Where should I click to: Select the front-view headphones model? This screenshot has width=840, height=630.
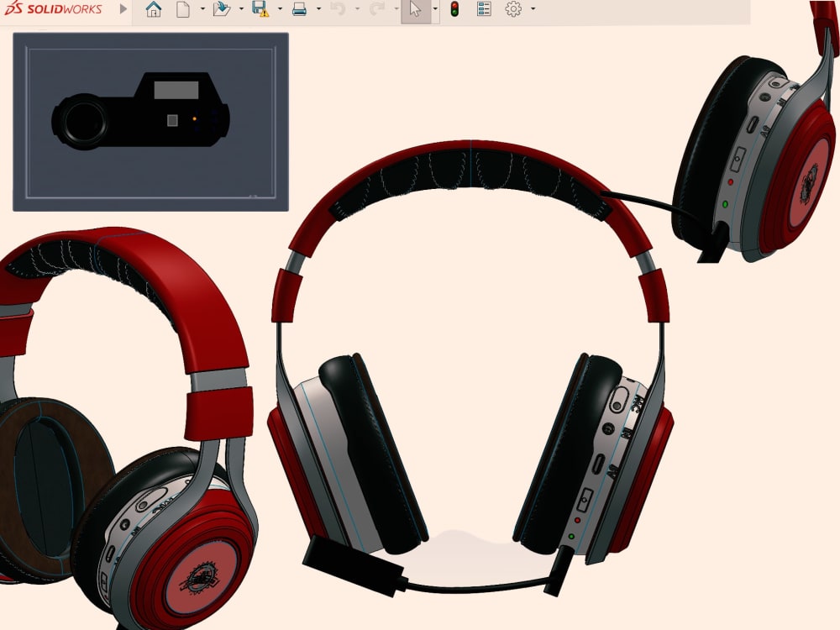click(x=471, y=369)
